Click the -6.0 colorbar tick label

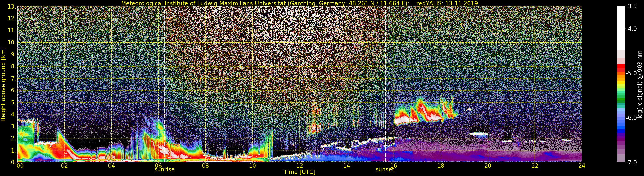point(631,118)
